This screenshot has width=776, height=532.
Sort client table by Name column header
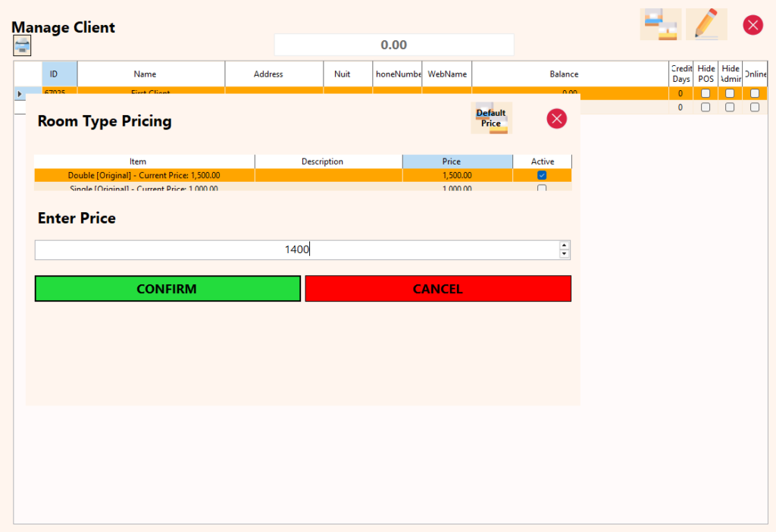click(x=145, y=74)
